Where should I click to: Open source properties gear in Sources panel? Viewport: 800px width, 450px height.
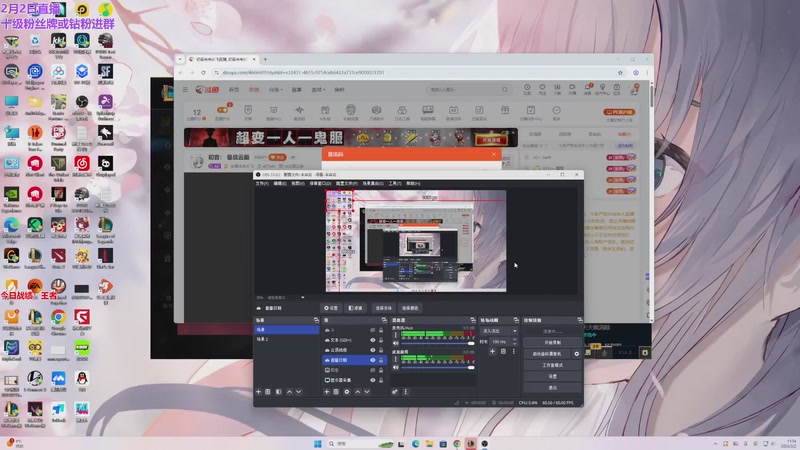pyautogui.click(x=347, y=392)
